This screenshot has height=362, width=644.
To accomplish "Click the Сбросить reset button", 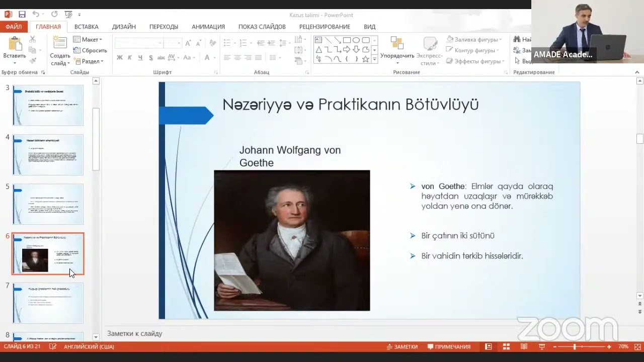I will tap(90, 50).
